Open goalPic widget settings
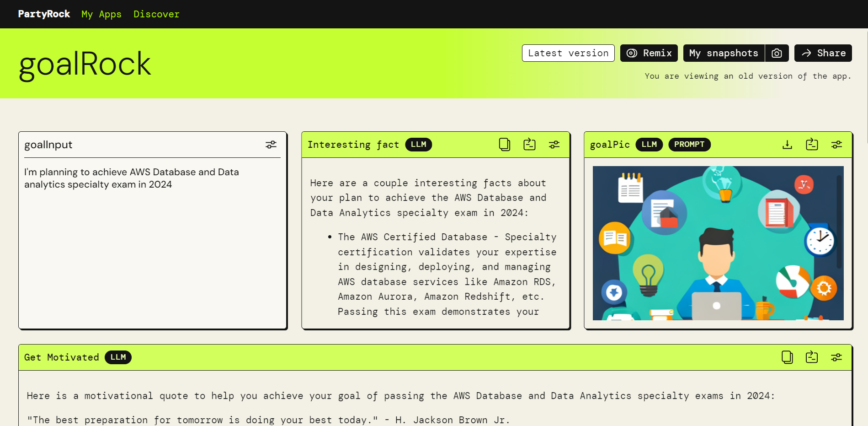The height and width of the screenshot is (426, 868). (x=836, y=145)
